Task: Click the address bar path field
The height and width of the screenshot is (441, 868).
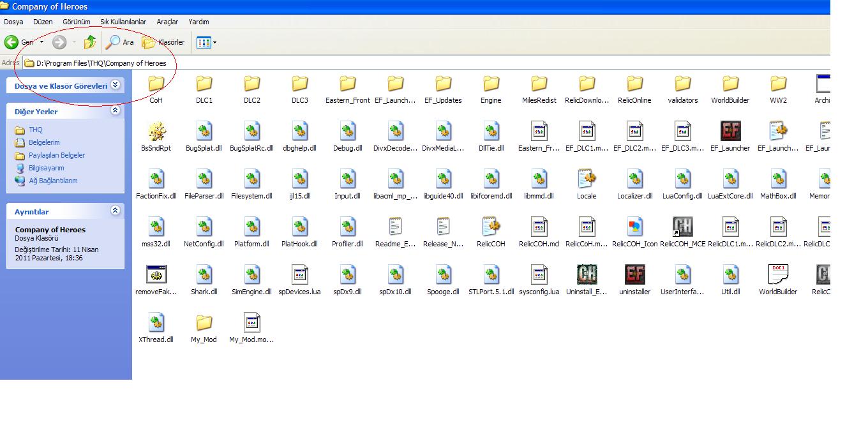Action: [x=426, y=63]
